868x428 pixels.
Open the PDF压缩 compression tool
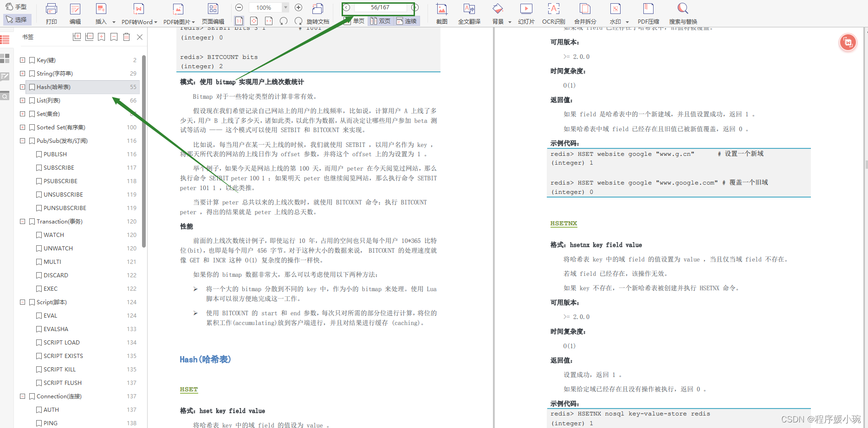(648, 13)
